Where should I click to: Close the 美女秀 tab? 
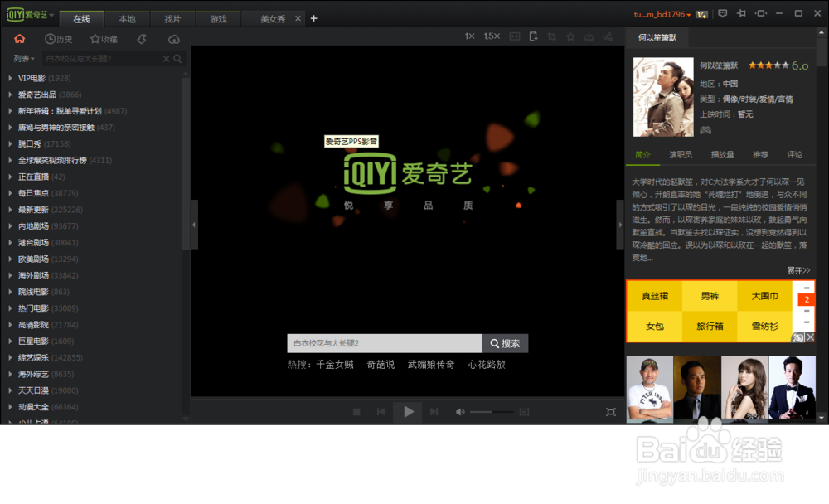(x=298, y=18)
